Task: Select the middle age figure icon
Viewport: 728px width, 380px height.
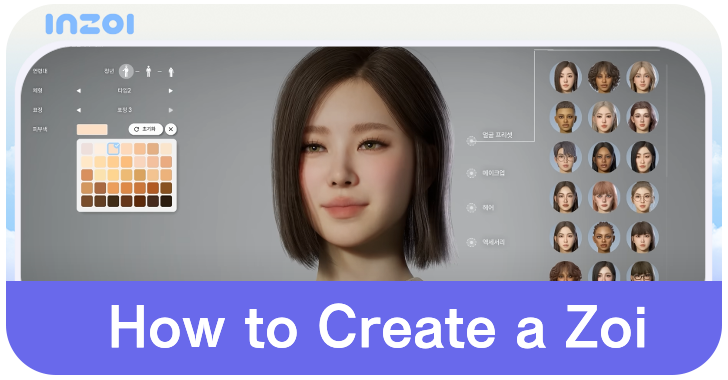Action: pos(149,72)
